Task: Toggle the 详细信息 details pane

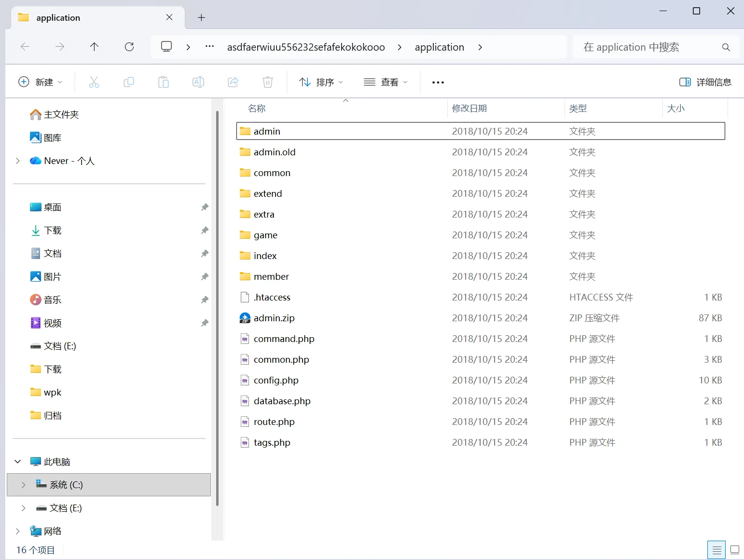Action: [705, 82]
